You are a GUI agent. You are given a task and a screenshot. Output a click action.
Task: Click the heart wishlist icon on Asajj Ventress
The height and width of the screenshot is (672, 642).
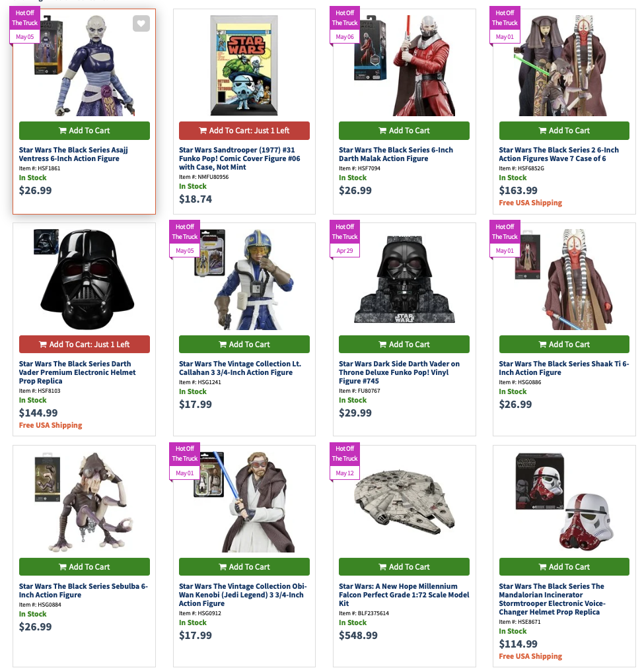pyautogui.click(x=141, y=24)
